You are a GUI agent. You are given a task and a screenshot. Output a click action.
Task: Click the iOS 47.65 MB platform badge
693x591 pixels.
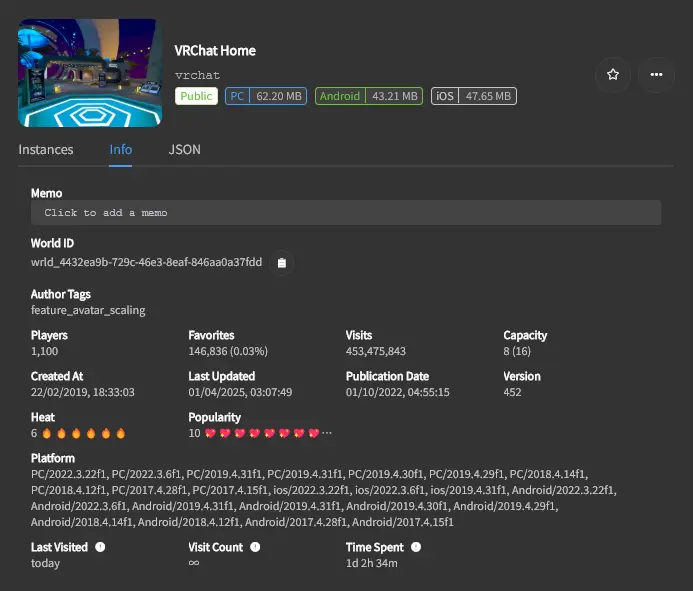[x=474, y=96]
